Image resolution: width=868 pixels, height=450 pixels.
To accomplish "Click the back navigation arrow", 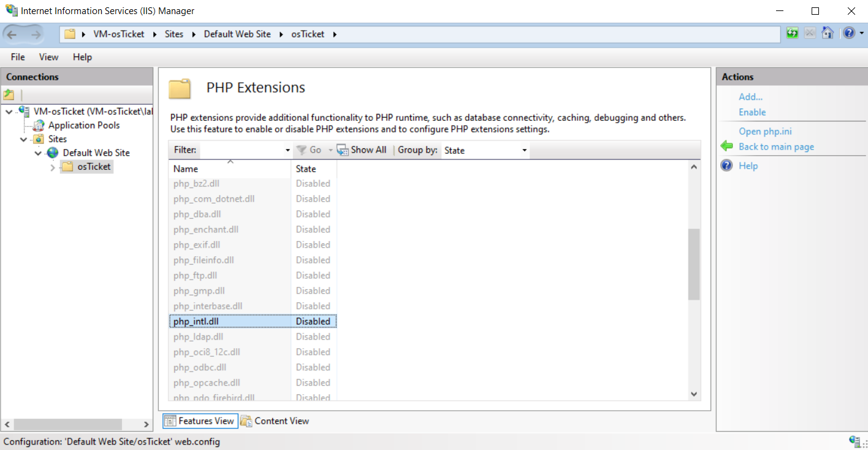I will [12, 34].
